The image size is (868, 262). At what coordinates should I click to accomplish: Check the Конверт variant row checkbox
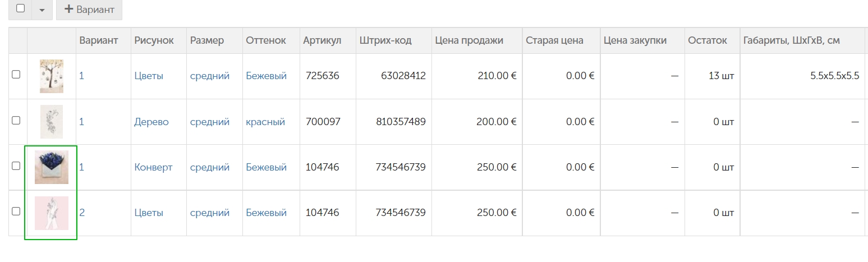point(16,166)
